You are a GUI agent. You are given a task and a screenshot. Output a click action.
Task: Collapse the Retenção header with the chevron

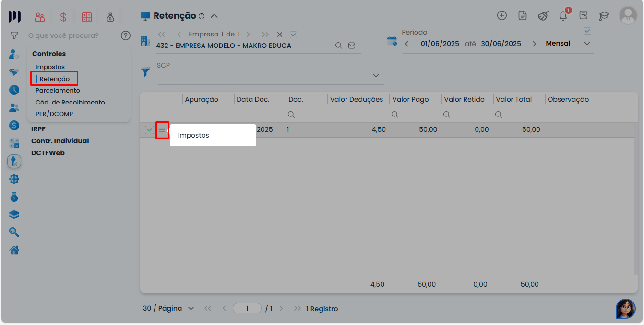pos(214,15)
